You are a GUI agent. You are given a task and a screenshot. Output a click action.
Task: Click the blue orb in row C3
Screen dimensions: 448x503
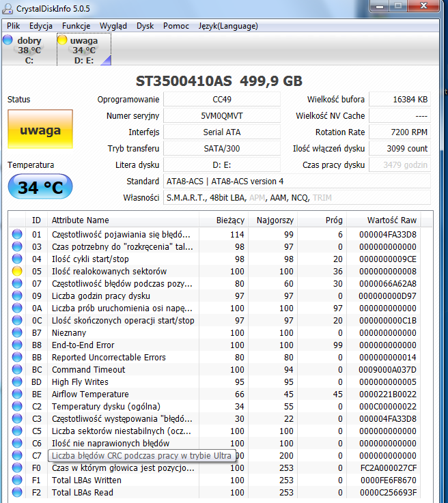click(x=17, y=418)
